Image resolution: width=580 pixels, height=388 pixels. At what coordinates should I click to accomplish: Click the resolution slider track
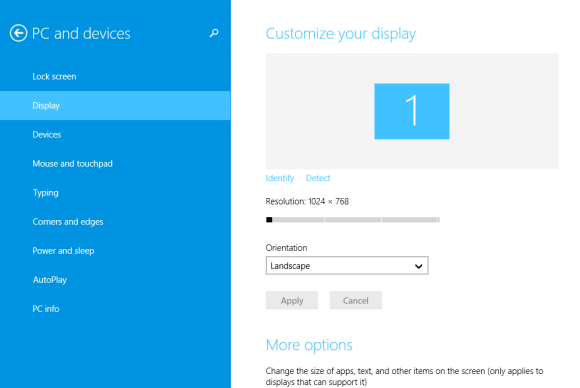(x=353, y=220)
